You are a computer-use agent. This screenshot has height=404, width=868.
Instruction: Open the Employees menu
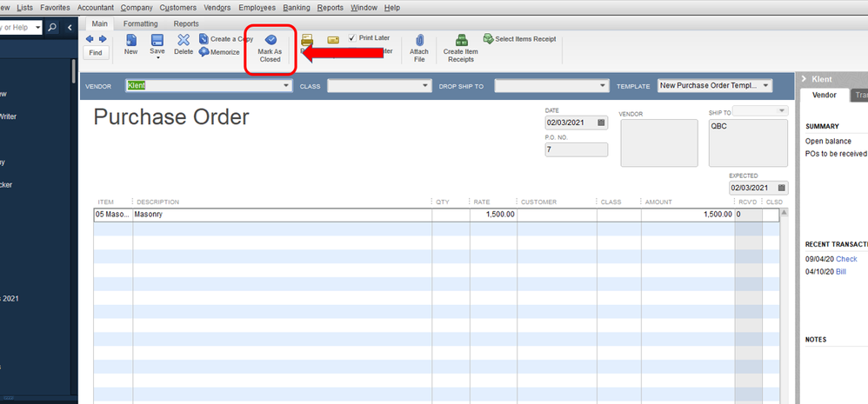click(257, 8)
